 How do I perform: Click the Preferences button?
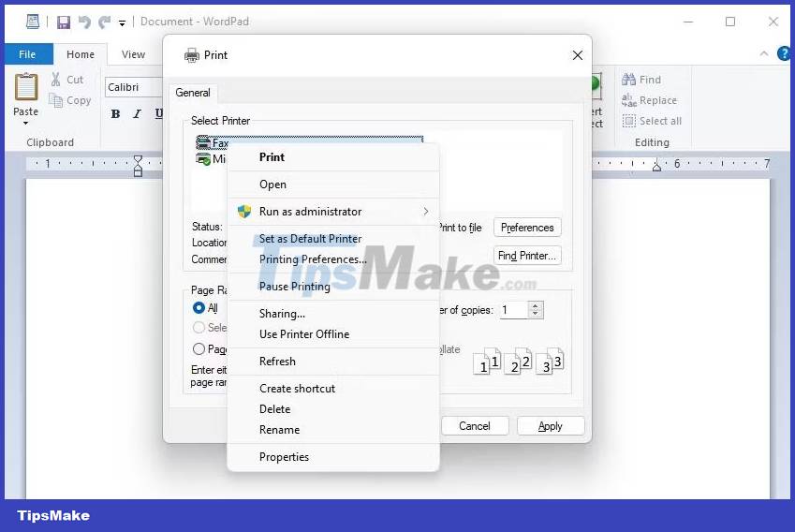point(527,228)
